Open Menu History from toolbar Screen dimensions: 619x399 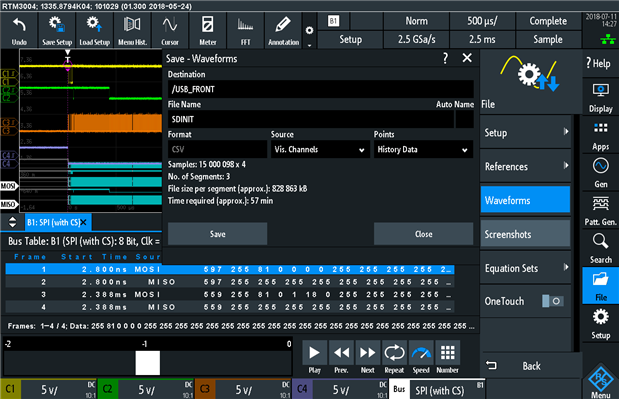pyautogui.click(x=132, y=30)
